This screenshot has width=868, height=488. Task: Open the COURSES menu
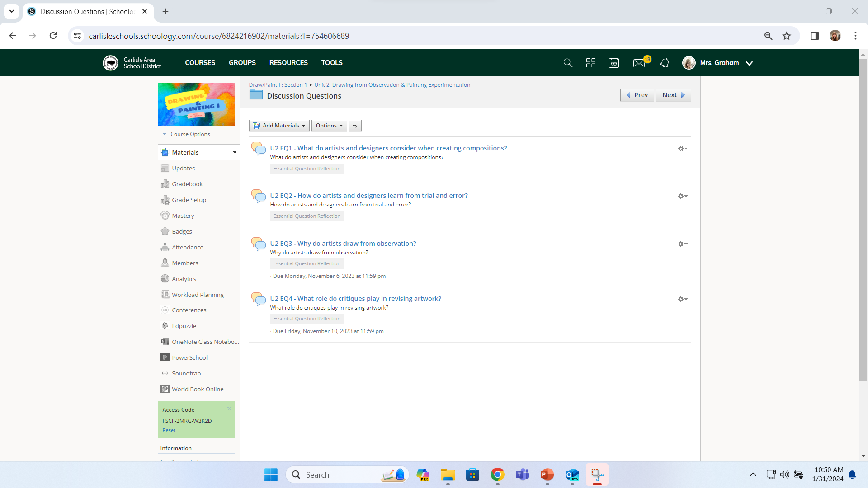click(200, 63)
